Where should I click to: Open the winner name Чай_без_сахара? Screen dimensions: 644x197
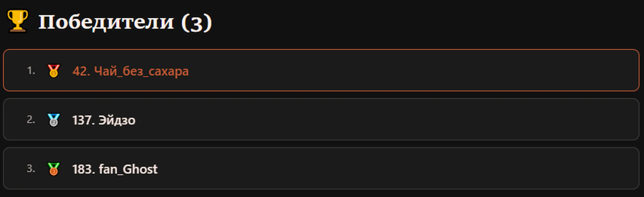141,71
